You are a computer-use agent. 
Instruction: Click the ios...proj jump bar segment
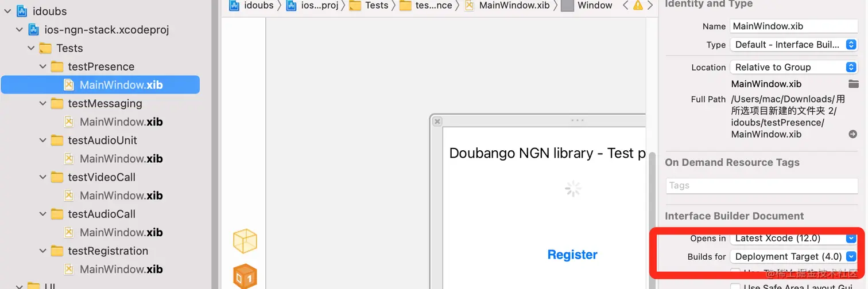(312, 5)
